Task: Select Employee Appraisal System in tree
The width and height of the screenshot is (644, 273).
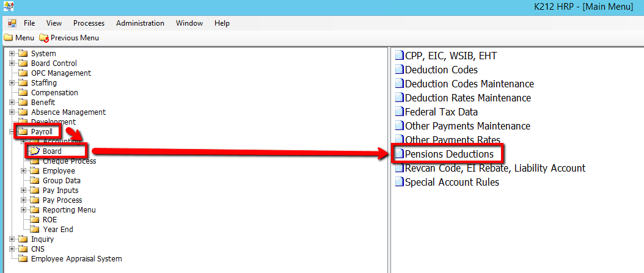Action: (76, 259)
